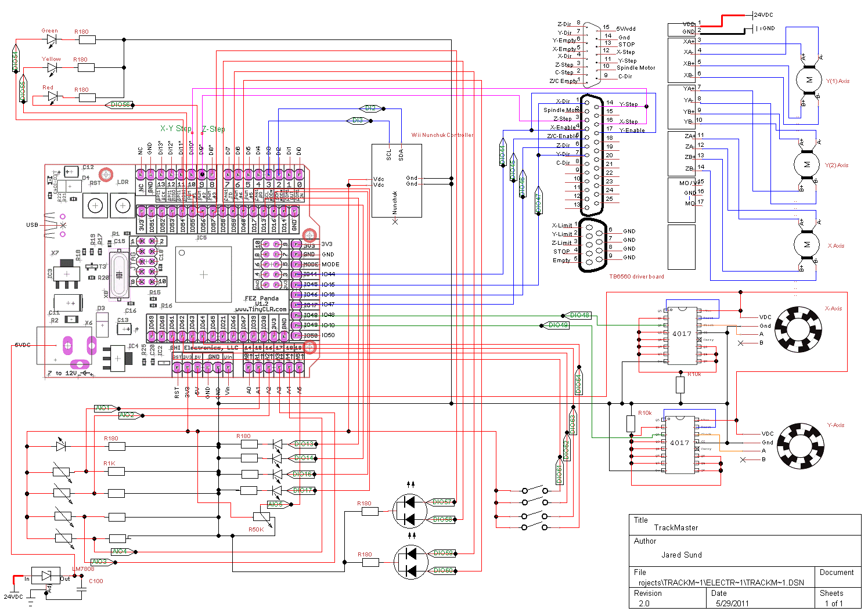This screenshot has width=868, height=615.
Task: Click the DIO48 net label
Action: point(579,316)
